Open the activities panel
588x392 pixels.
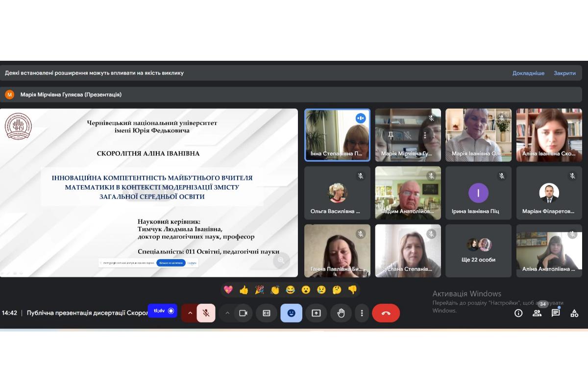[x=574, y=313]
